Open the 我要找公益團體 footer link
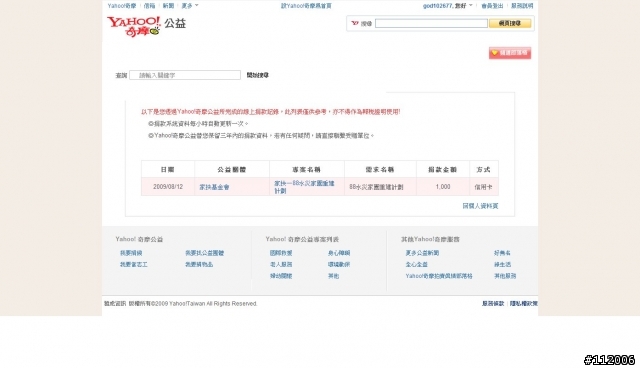Image resolution: width=640 pixels, height=368 pixels. pyautogui.click(x=204, y=253)
